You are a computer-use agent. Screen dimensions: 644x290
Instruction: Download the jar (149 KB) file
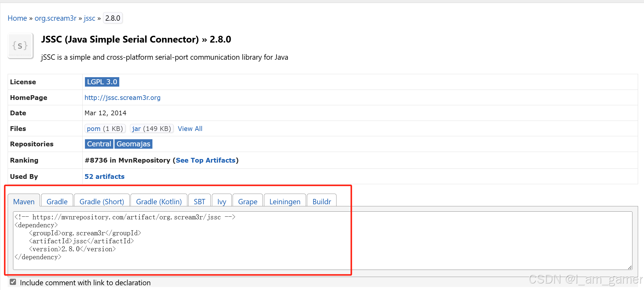click(152, 129)
